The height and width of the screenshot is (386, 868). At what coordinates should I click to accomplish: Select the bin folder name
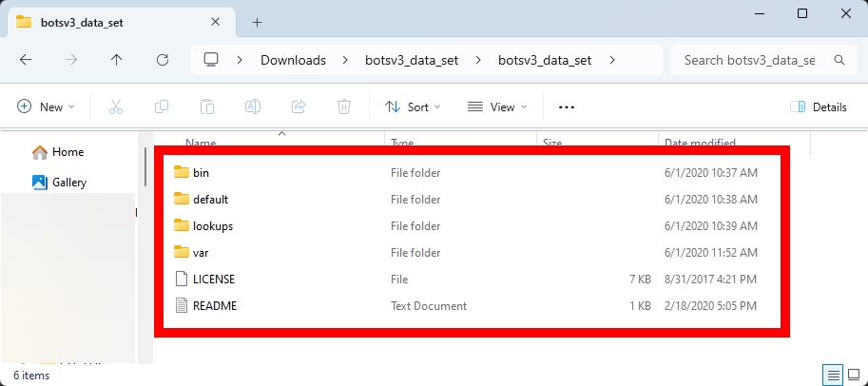[x=201, y=173]
